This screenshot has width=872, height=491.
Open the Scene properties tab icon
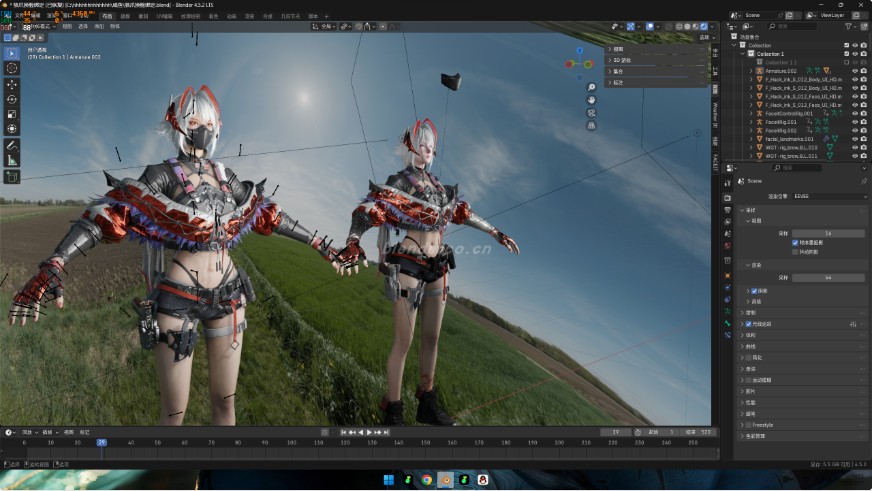point(727,234)
